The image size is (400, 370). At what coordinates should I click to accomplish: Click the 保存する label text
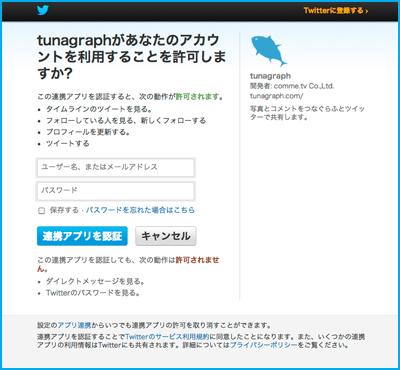coord(64,210)
